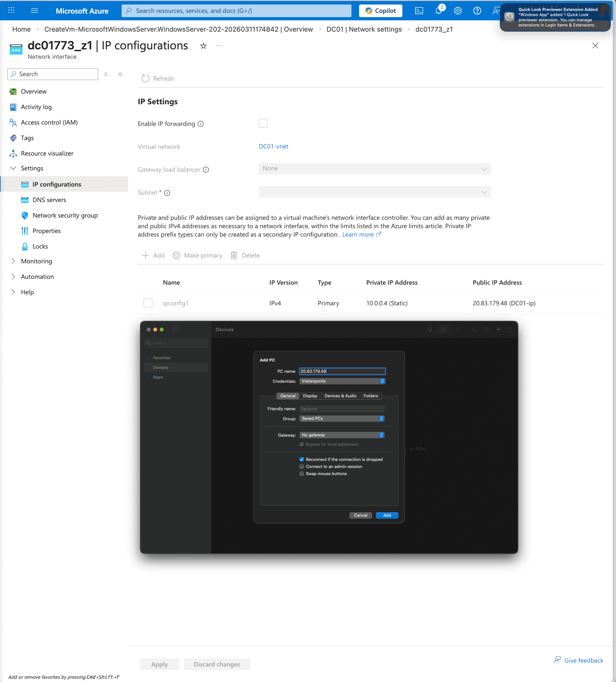
Task: Open the Gateway load balancer dropdown
Action: click(374, 169)
